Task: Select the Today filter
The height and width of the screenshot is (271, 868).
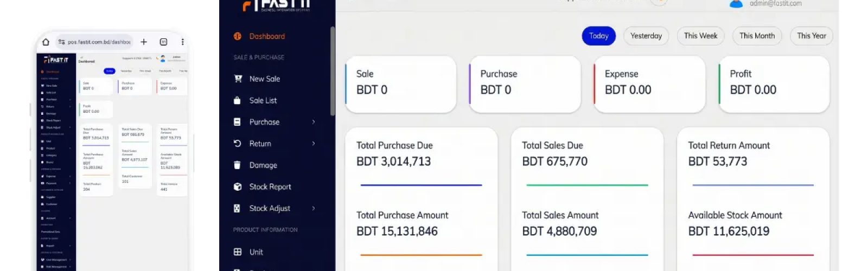Action: (x=599, y=36)
